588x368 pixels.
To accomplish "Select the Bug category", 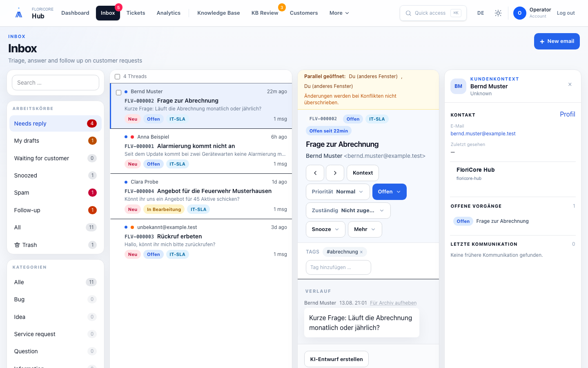I will pyautogui.click(x=56, y=299).
